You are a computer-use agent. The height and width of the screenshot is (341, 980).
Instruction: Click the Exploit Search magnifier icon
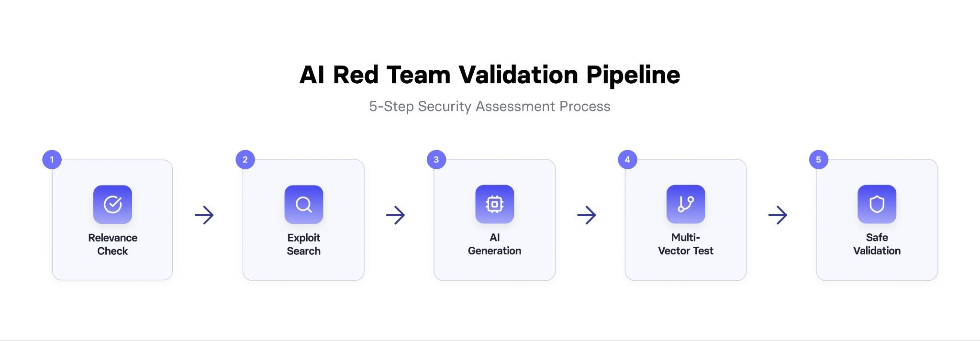[303, 204]
